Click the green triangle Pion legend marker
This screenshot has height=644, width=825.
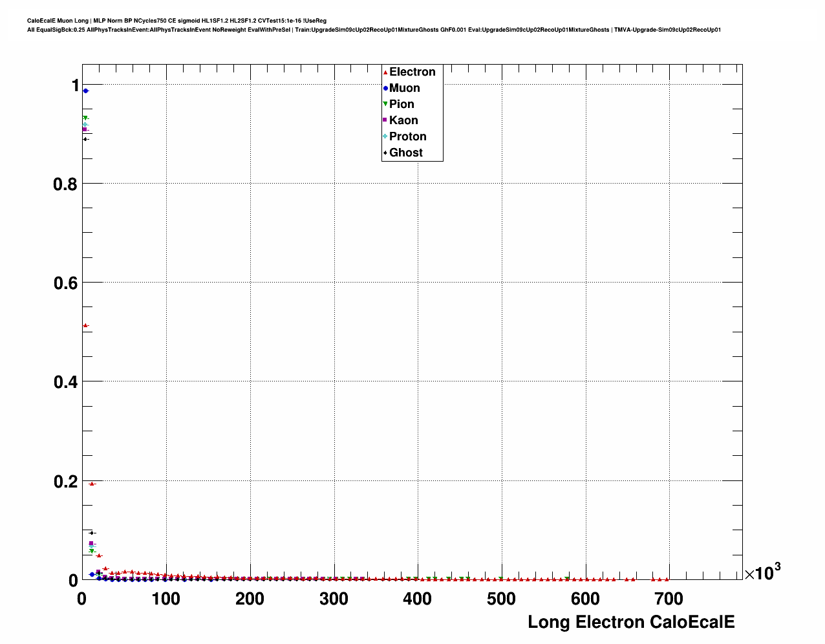(385, 104)
